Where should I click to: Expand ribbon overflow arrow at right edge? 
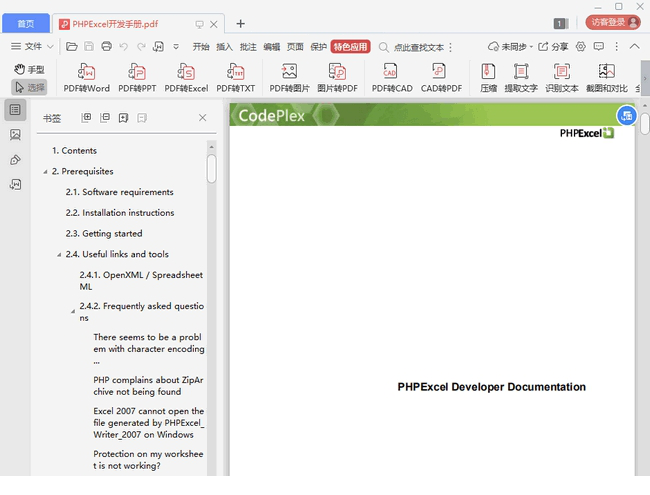pos(645,78)
